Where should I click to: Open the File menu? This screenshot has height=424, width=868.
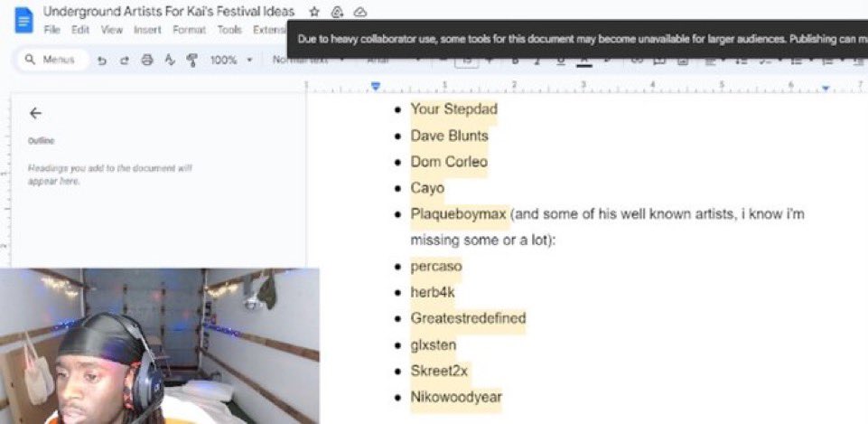[51, 30]
